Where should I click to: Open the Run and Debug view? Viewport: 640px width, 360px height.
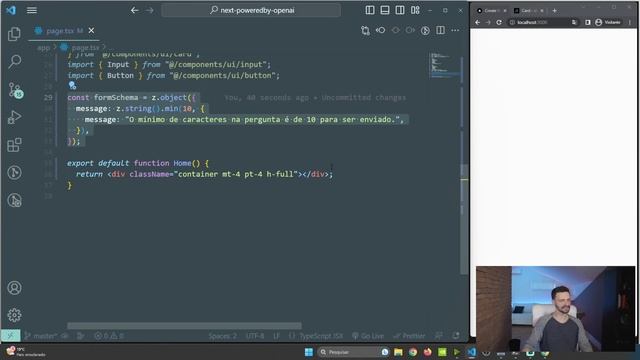(x=14, y=118)
